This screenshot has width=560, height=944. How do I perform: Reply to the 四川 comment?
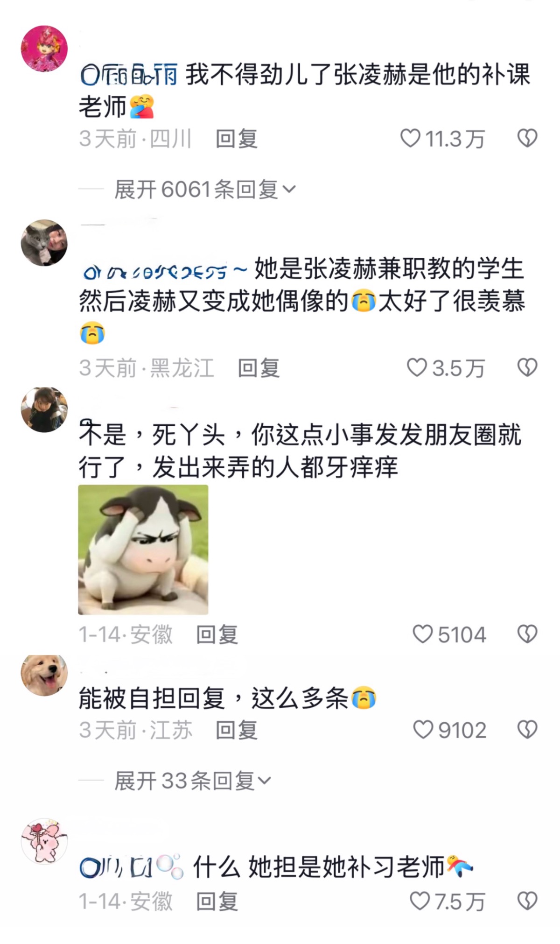237,139
